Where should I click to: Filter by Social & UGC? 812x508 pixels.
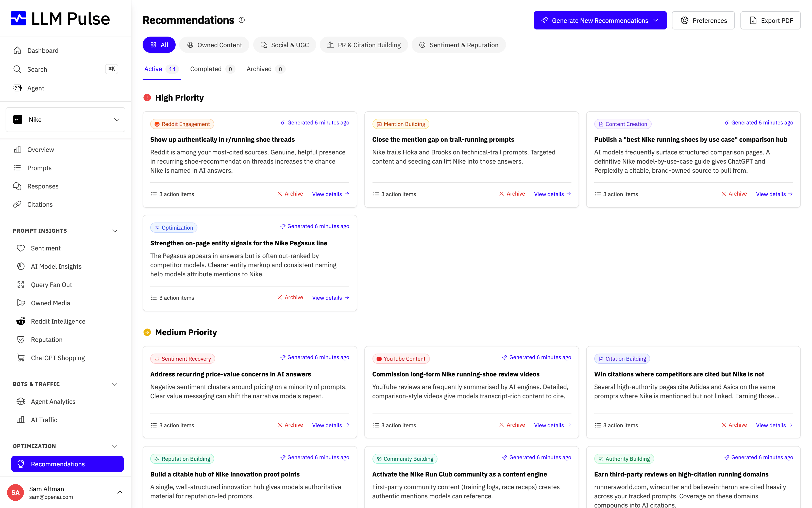click(x=284, y=45)
